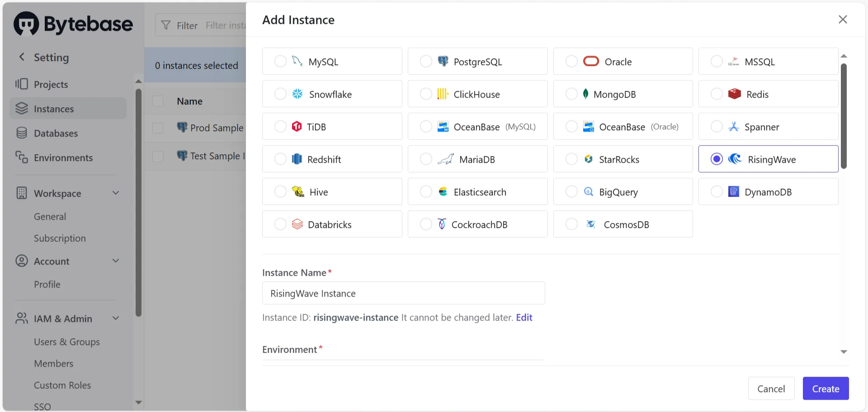The height and width of the screenshot is (412, 868).
Task: Collapse the Account section chevron
Action: point(116,261)
